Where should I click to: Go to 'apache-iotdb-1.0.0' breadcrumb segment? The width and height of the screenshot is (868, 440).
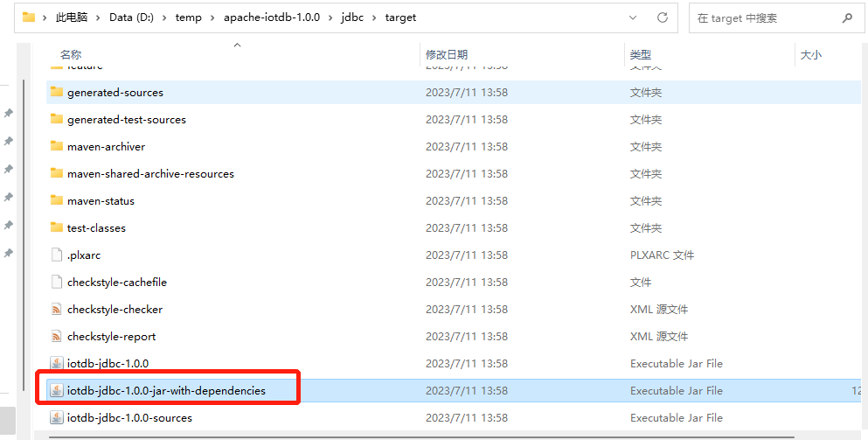272,17
